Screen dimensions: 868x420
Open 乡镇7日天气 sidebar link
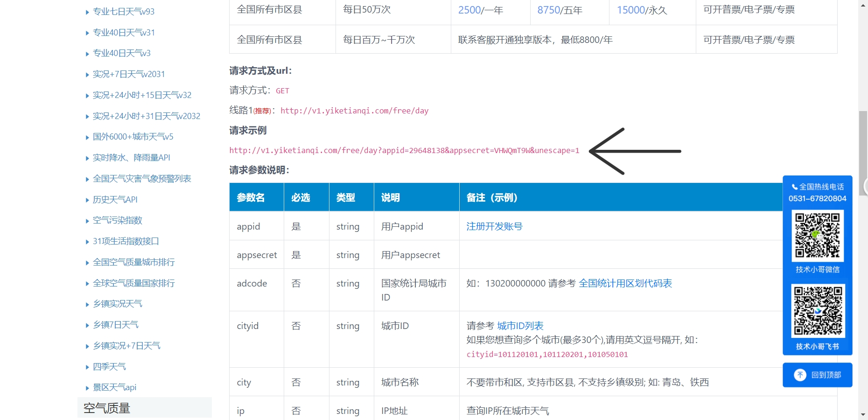point(116,325)
